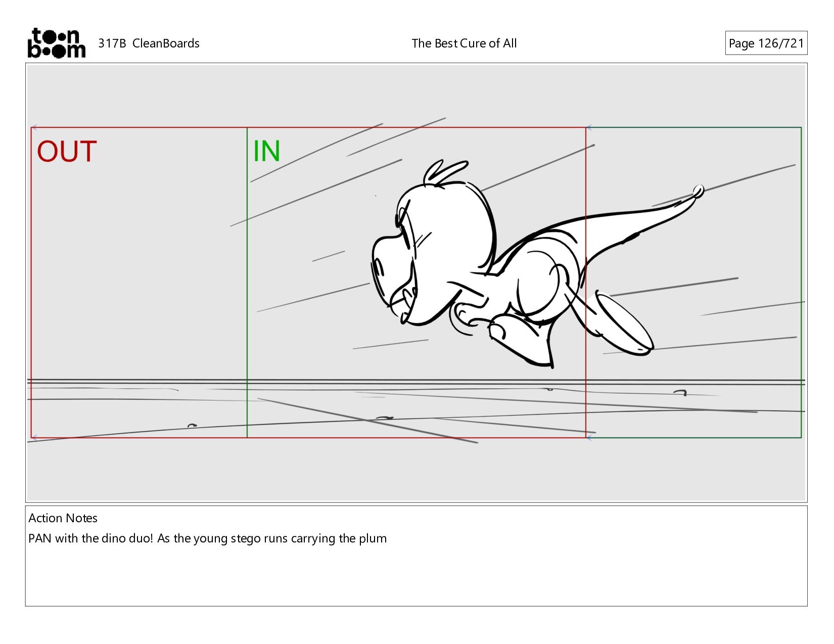Click the 'PAN with the dino duo!' note
The width and height of the screenshot is (834, 644).
pyautogui.click(x=207, y=538)
